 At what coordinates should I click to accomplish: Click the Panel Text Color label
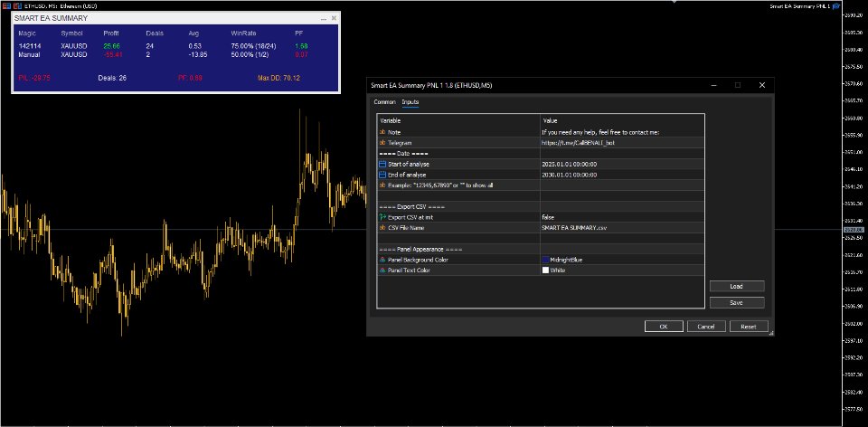click(409, 270)
